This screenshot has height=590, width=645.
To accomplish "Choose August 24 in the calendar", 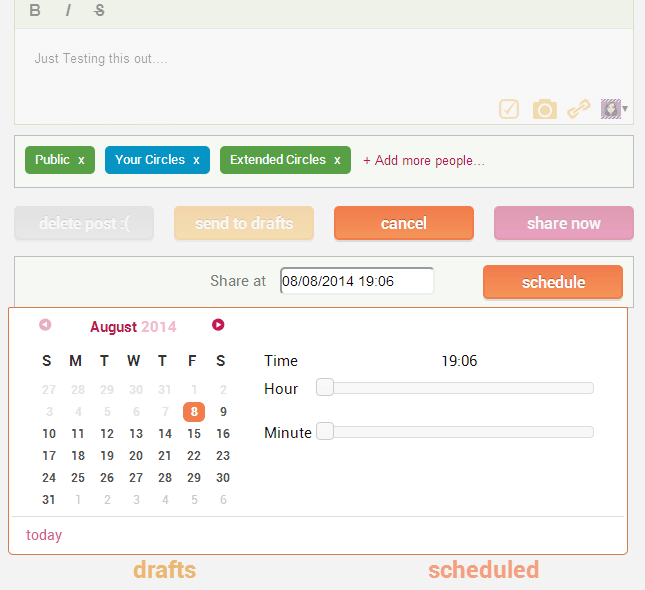I will click(49, 478).
